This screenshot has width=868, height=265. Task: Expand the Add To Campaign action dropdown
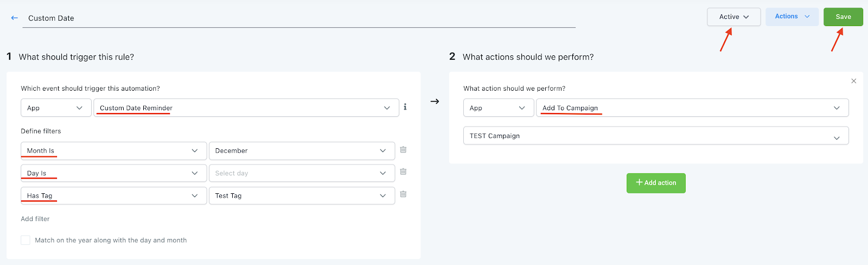pos(692,108)
